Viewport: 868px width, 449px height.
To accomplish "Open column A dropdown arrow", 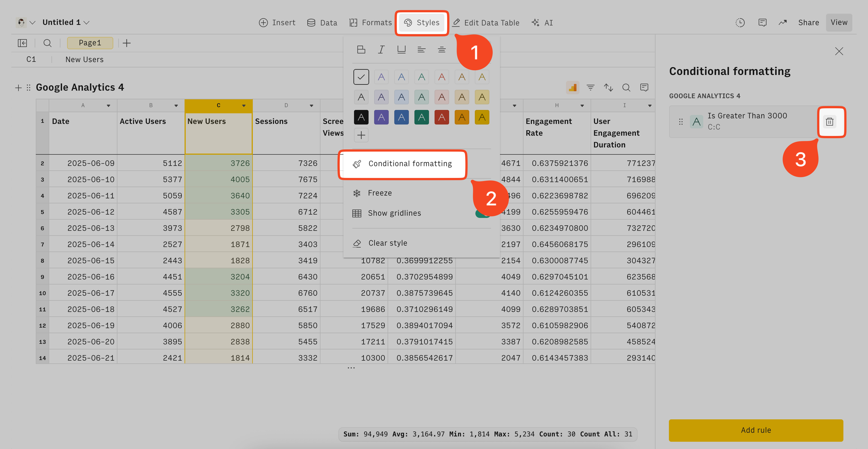I will (108, 106).
